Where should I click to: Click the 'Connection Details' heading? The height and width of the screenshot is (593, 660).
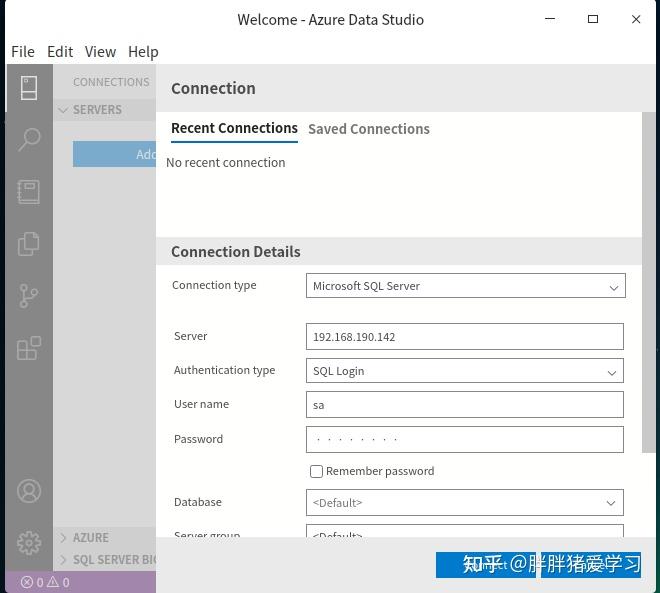coord(236,252)
